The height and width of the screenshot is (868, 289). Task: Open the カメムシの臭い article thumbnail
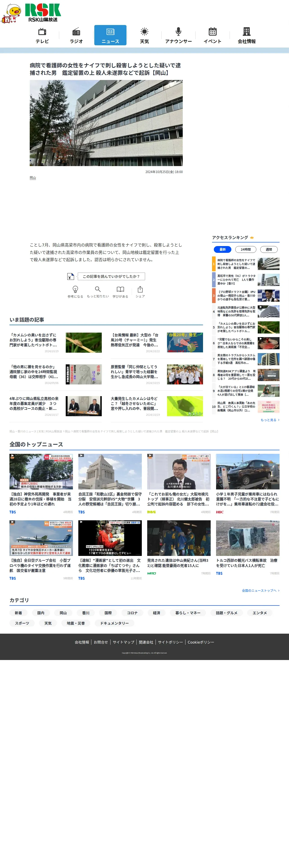coord(84,342)
